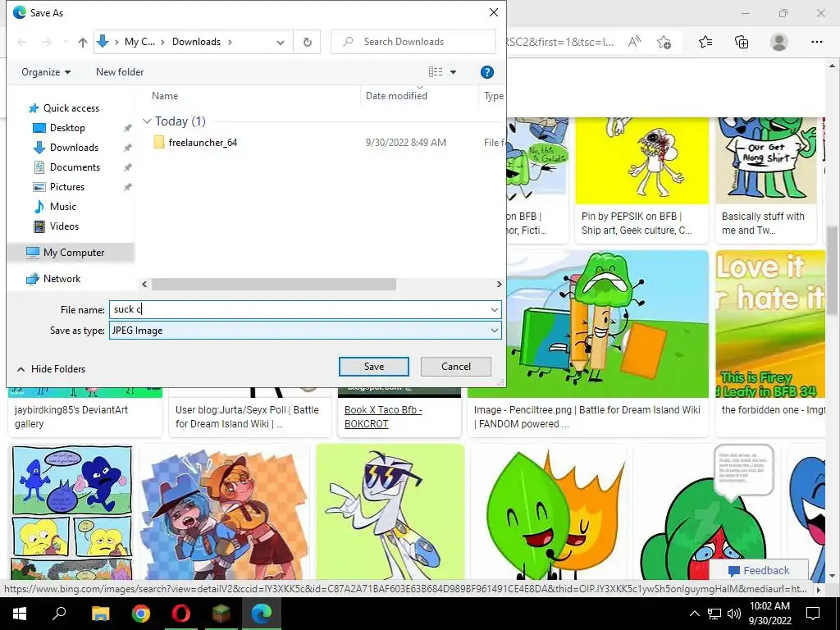Add page to favorites star icon
The width and height of the screenshot is (840, 630).
[664, 42]
